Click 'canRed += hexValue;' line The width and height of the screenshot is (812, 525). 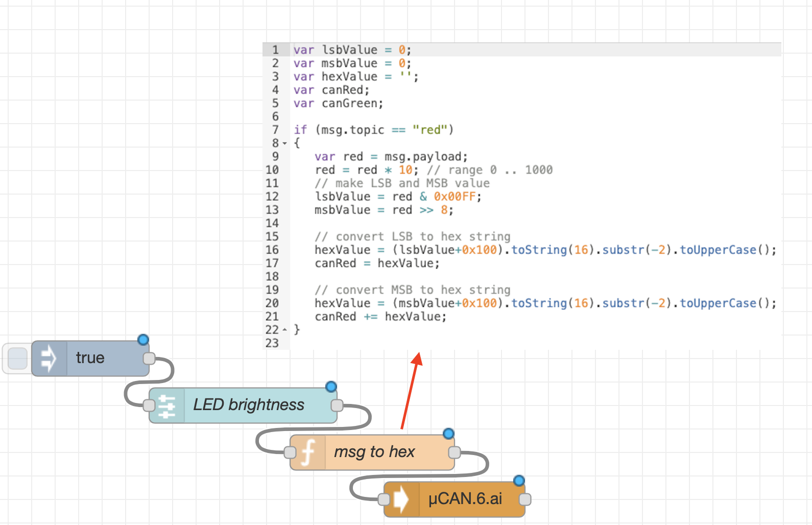380,317
